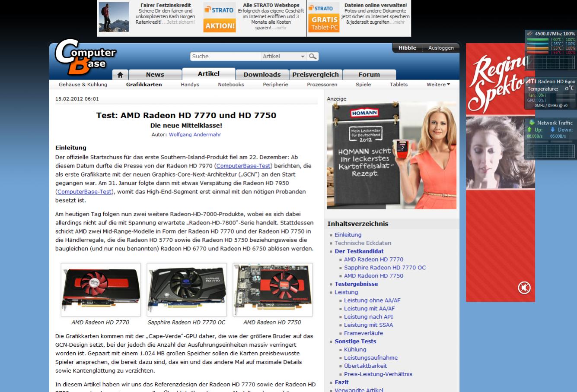
Task: Open Der Testkandidat contents entry
Action: click(x=359, y=251)
